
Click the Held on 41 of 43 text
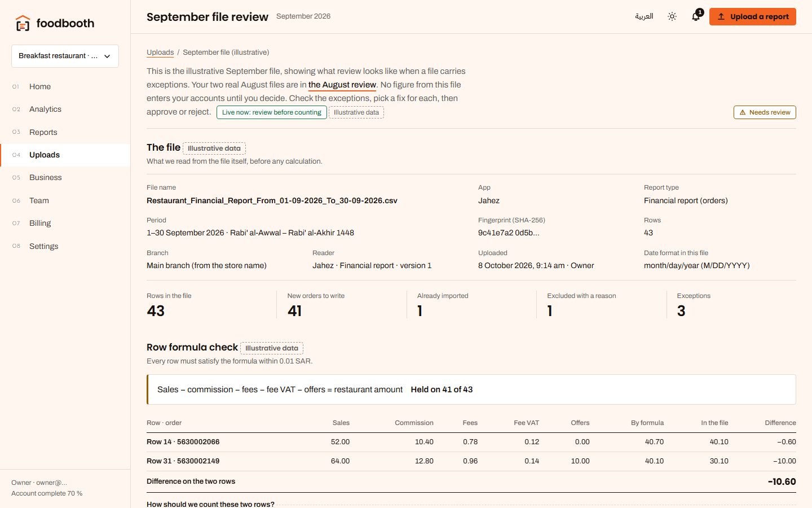coord(442,389)
